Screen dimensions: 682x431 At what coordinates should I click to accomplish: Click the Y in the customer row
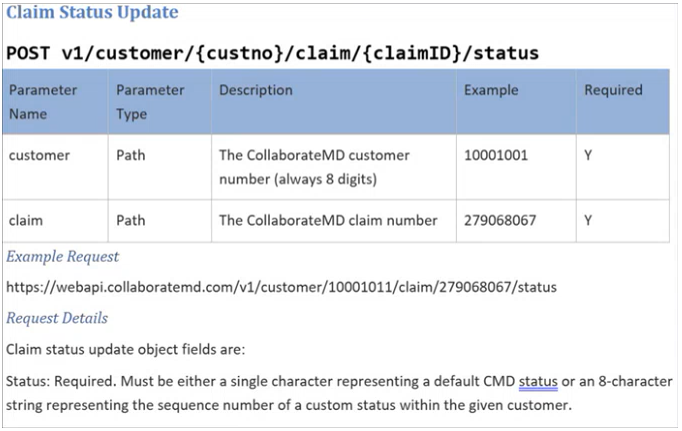coord(588,155)
